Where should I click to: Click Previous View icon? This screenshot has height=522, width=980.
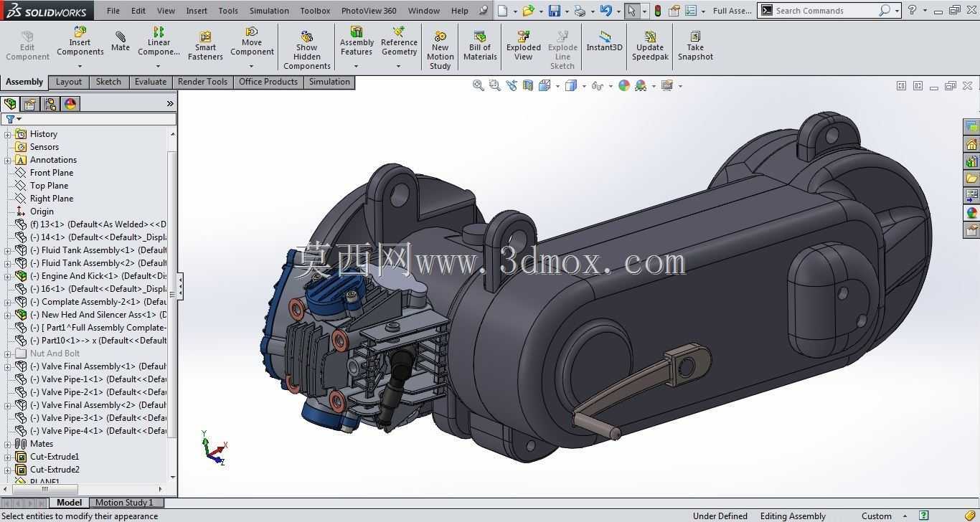coord(511,85)
